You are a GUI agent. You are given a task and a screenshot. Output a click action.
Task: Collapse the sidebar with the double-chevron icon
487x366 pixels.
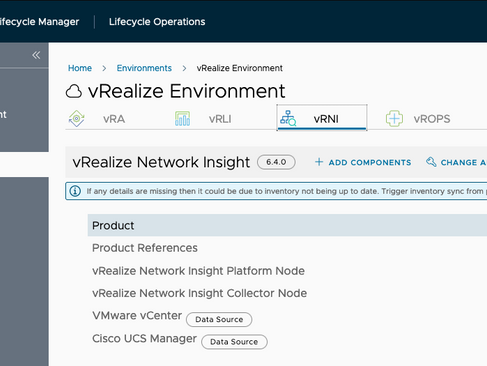coord(36,55)
